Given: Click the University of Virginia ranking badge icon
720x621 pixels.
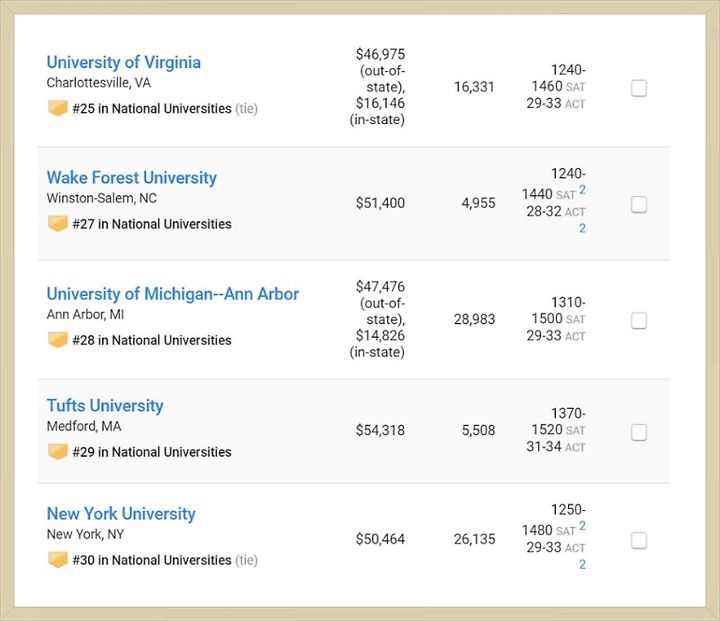Looking at the screenshot, I should [58, 108].
